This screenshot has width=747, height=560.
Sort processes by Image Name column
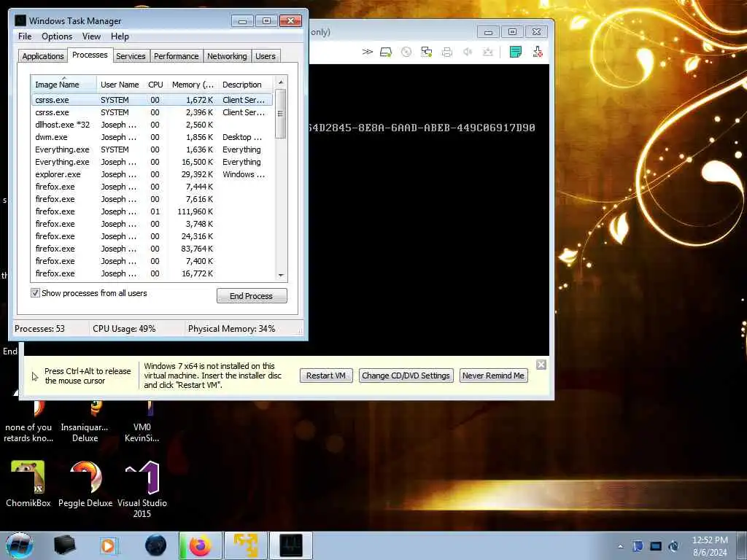point(64,85)
